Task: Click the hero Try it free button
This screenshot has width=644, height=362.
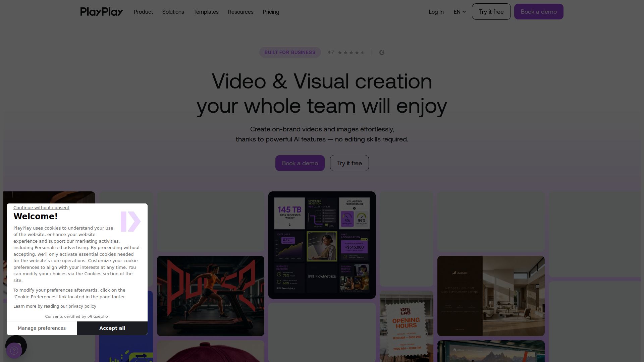Action: [x=350, y=163]
